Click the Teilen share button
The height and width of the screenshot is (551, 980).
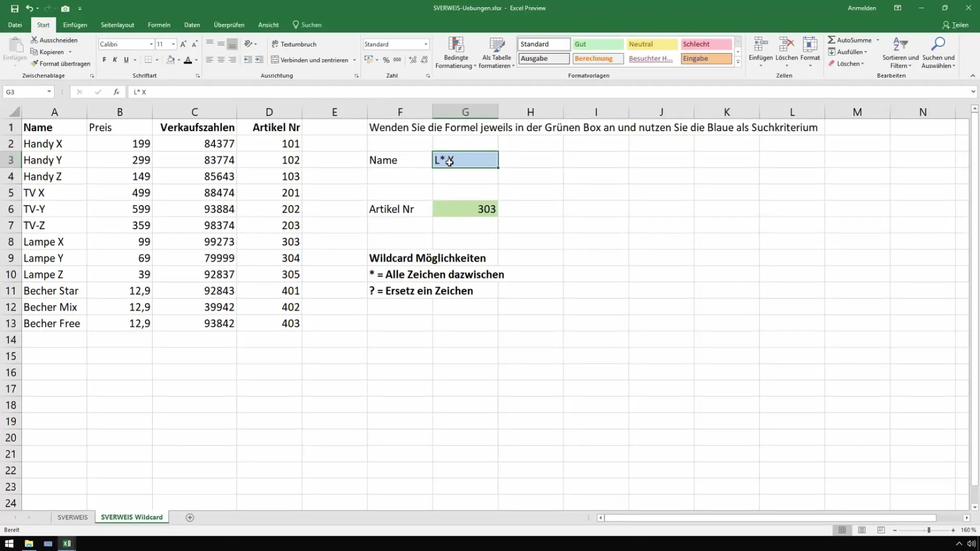(x=955, y=24)
